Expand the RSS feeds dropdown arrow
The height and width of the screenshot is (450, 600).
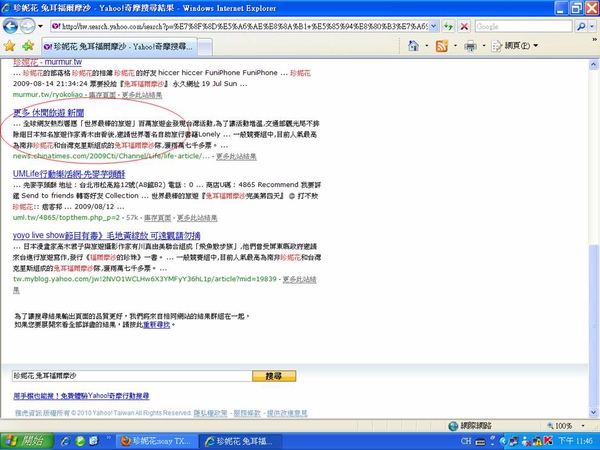point(455,46)
